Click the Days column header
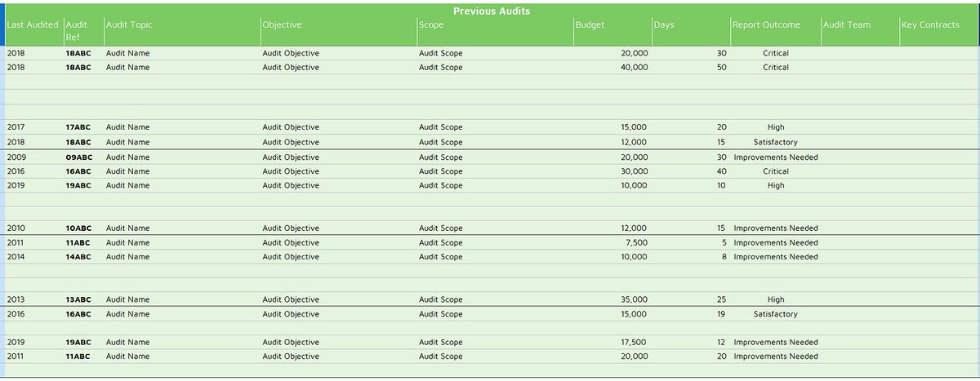Image resolution: width=980 pixels, height=381 pixels. (x=664, y=24)
